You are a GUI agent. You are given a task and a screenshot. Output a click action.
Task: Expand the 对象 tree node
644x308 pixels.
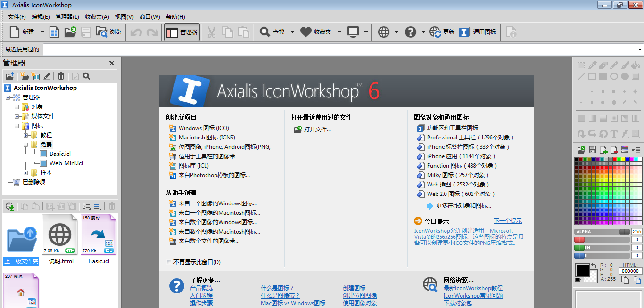(17, 107)
